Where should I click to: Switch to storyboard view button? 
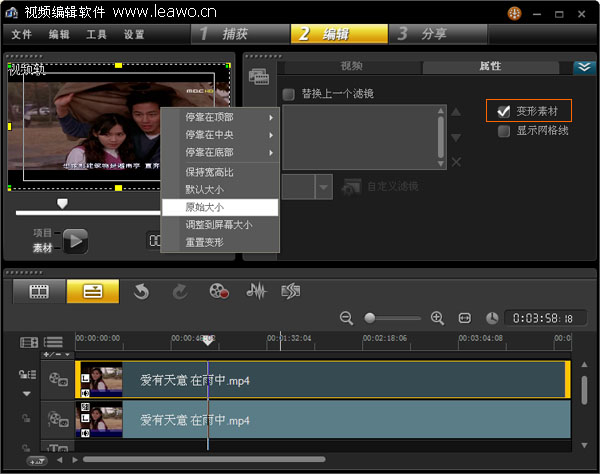40,291
